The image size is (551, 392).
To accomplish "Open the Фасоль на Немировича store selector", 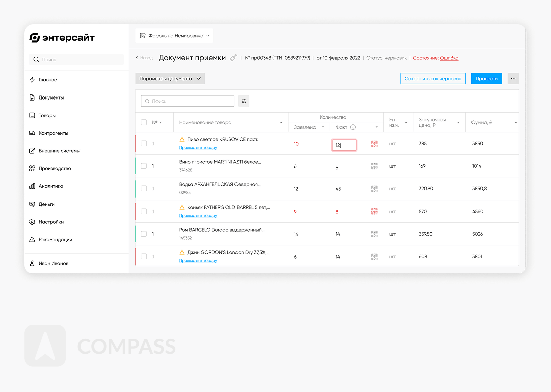I will coord(175,36).
